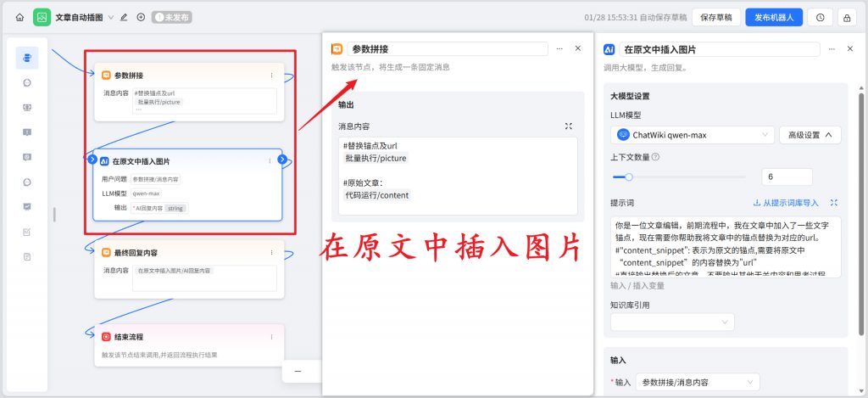Click the 批量执行/picture variable tag in panel
Image resolution: width=868 pixels, height=398 pixels.
(x=376, y=158)
